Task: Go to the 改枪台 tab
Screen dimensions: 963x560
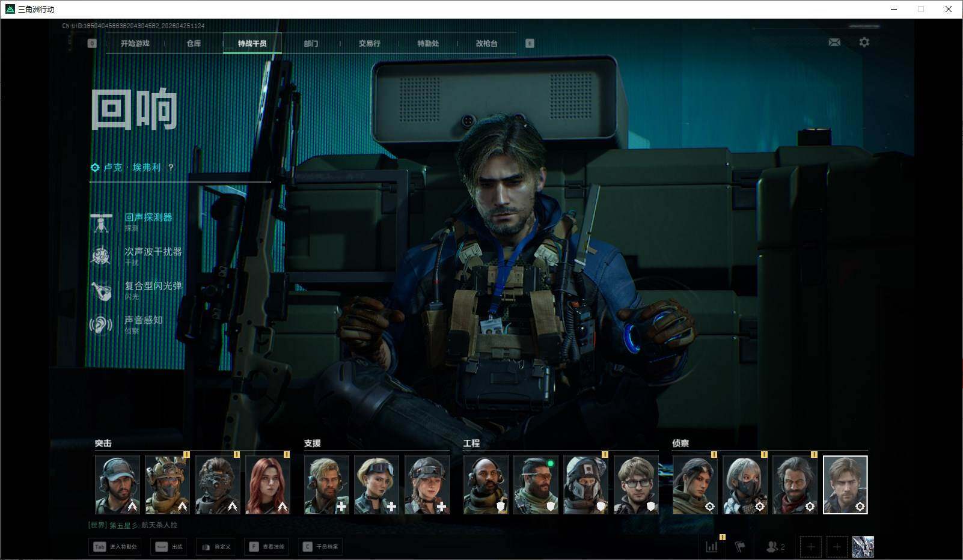Action: (486, 43)
